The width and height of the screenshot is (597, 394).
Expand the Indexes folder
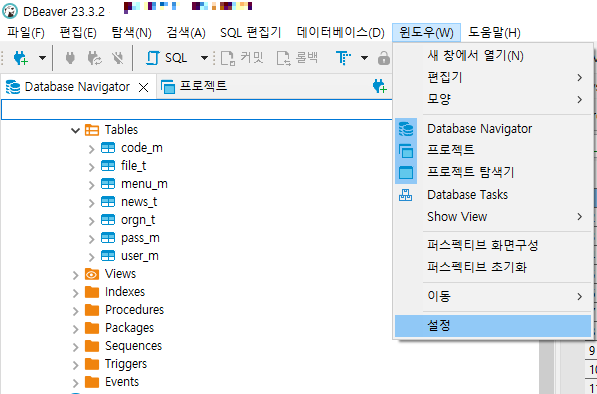click(75, 293)
